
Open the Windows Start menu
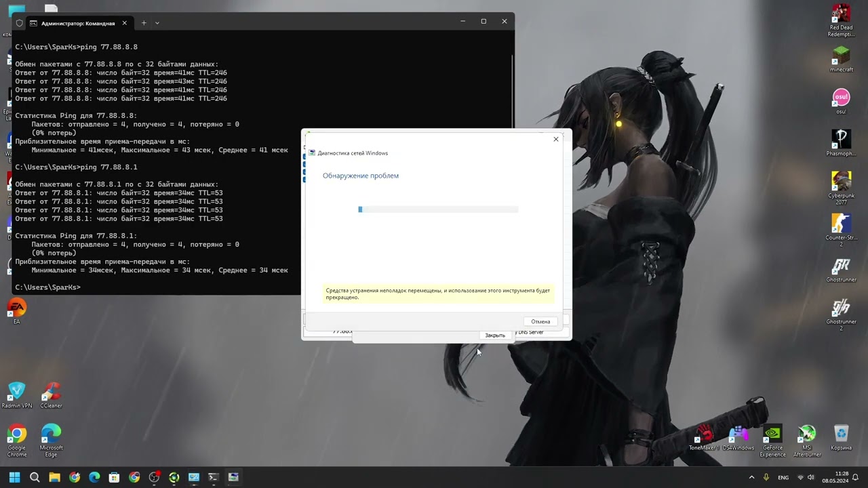coord(14,477)
